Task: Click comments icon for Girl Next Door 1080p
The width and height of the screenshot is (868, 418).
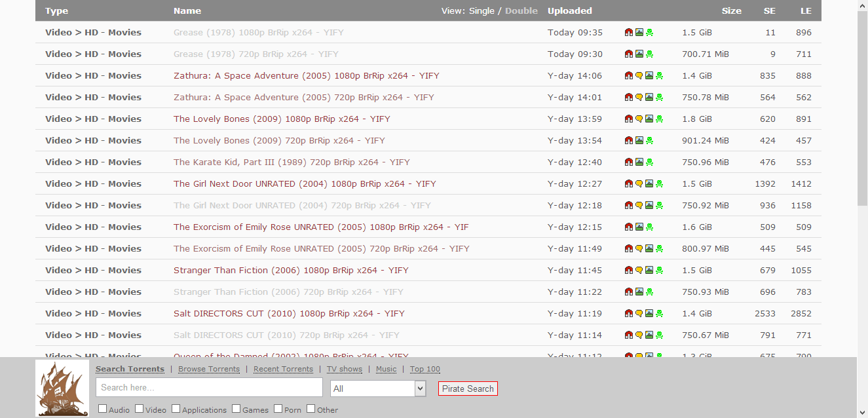Action: tap(639, 183)
